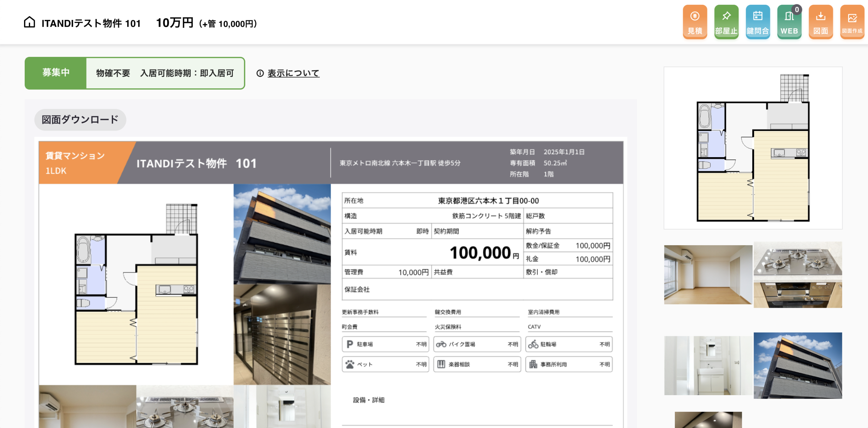Image resolution: width=868 pixels, height=428 pixels.
Task: Open the WEB application button
Action: pyautogui.click(x=789, y=22)
